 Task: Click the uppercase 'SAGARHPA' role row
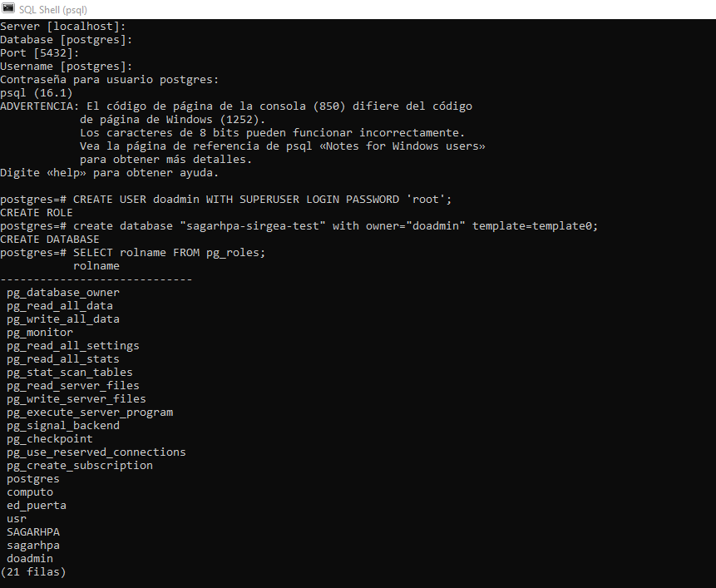pos(33,531)
